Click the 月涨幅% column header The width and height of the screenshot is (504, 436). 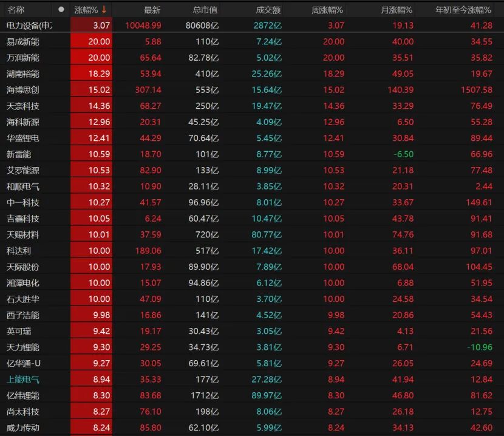[397, 10]
